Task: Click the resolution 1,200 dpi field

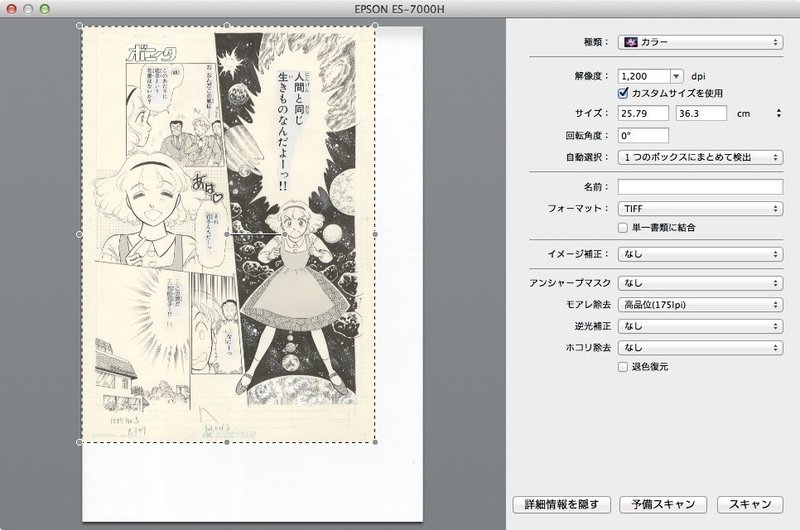Action: tap(643, 76)
